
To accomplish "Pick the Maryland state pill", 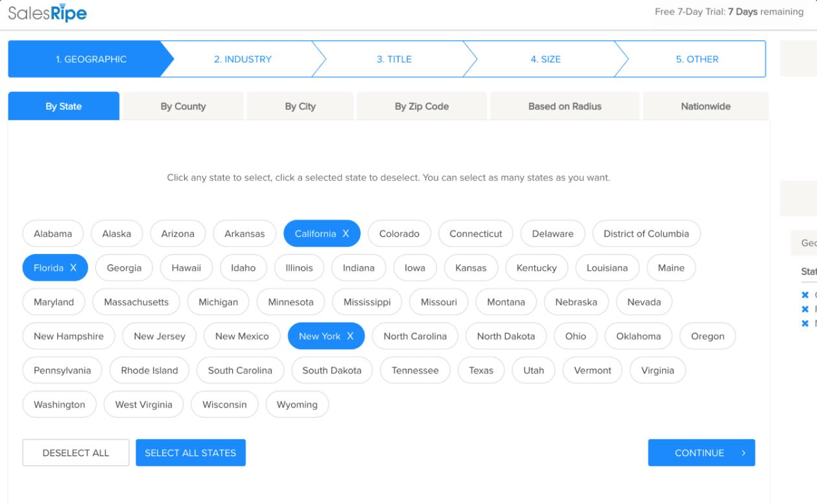I will [54, 302].
